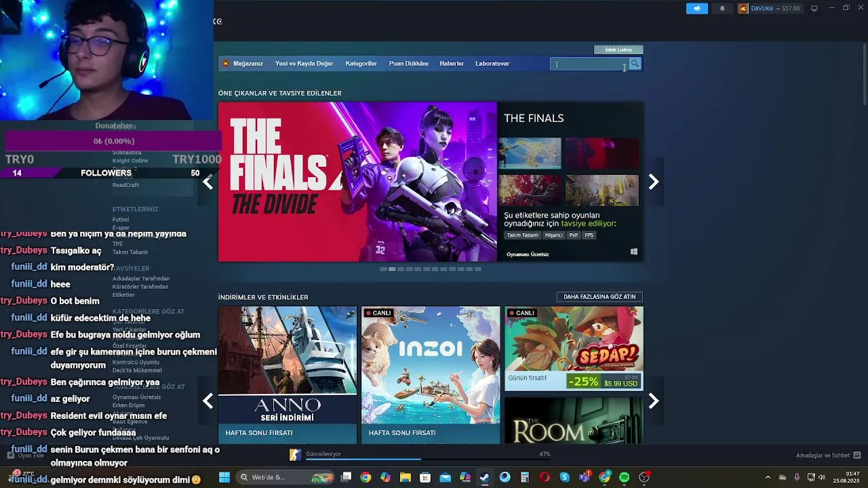The width and height of the screenshot is (868, 488).
Task: Open OBS Studio from taskbar
Action: [x=644, y=477]
